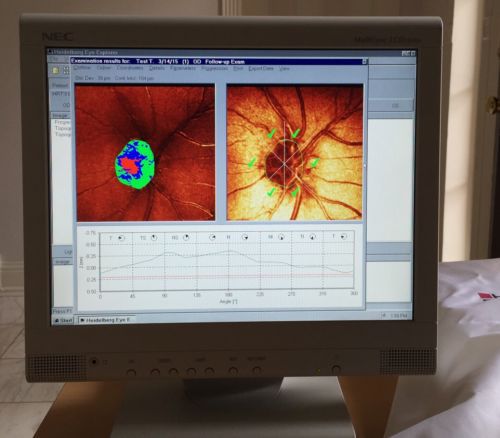Click the yellow folder icon in the toolbar
The height and width of the screenshot is (438, 500).
pyautogui.click(x=56, y=70)
